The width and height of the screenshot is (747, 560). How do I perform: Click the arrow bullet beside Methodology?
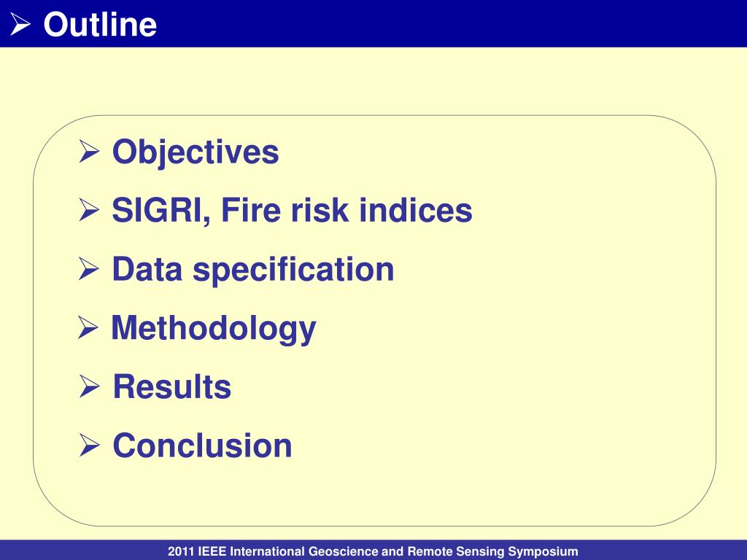(88, 327)
